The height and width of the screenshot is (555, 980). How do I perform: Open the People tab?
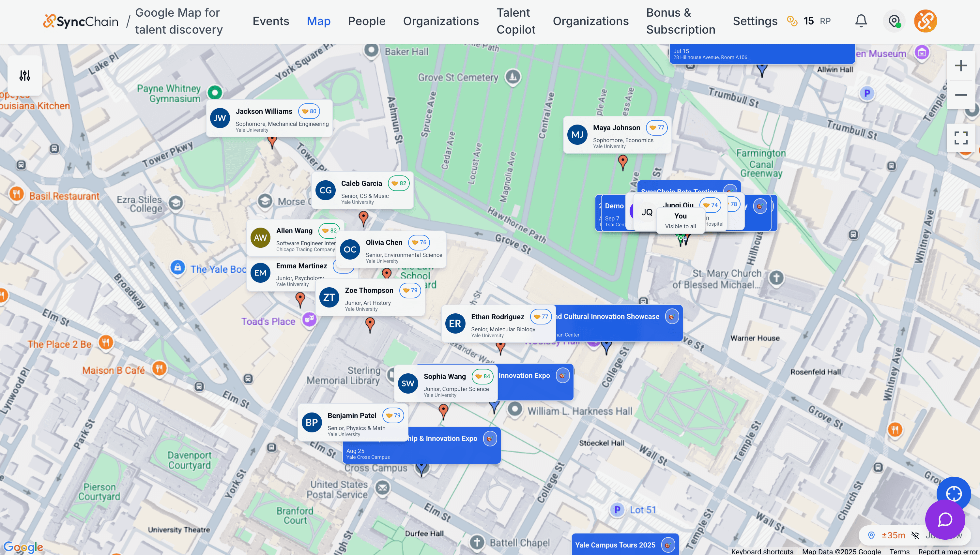pyautogui.click(x=366, y=21)
